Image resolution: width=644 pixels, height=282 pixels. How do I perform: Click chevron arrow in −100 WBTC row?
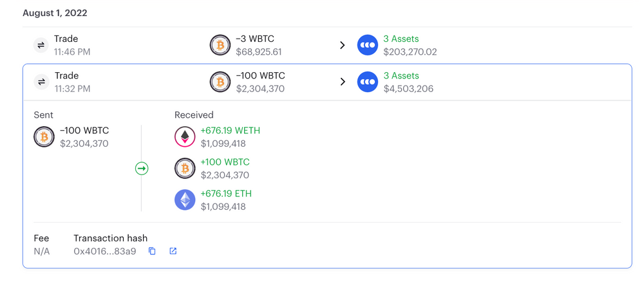[343, 82]
